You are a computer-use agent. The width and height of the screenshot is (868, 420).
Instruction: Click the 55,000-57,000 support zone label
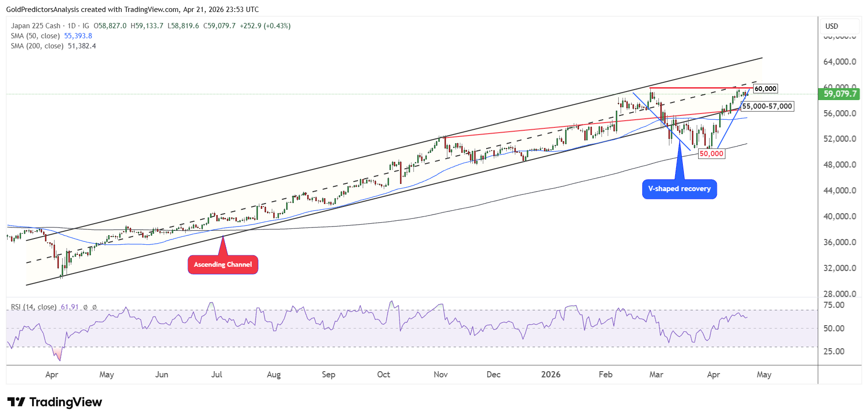(767, 106)
